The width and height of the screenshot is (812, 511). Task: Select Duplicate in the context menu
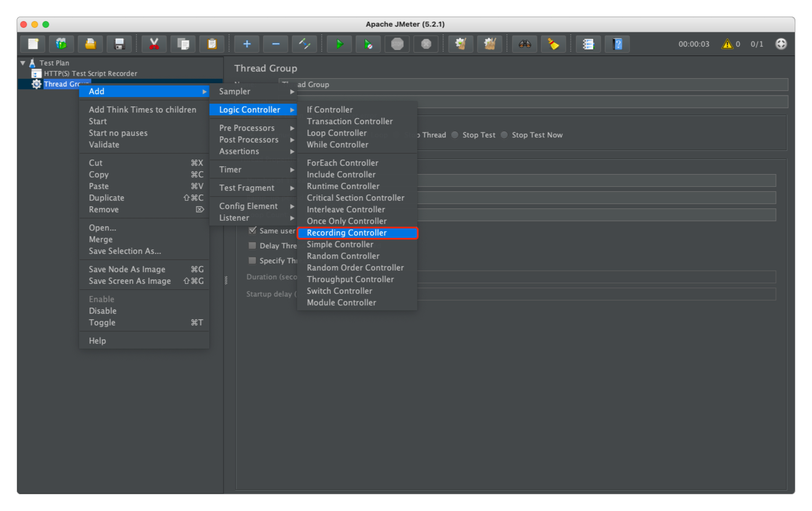click(x=144, y=198)
